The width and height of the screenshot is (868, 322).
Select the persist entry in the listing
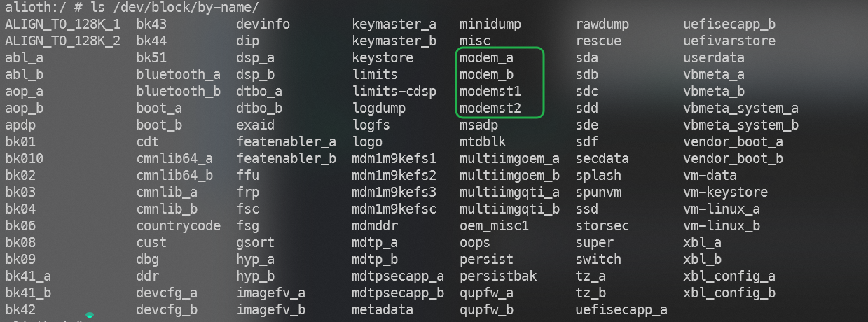coord(486,260)
